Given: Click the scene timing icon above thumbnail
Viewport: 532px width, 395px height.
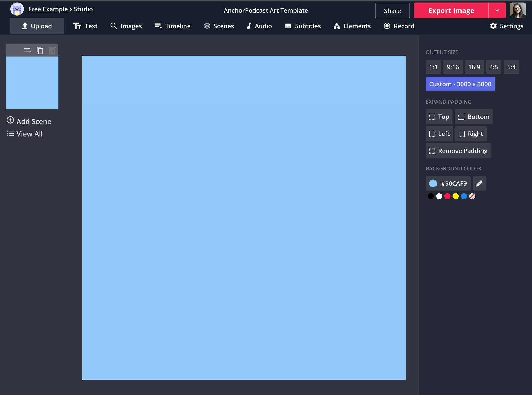Looking at the screenshot, I should click(27, 50).
